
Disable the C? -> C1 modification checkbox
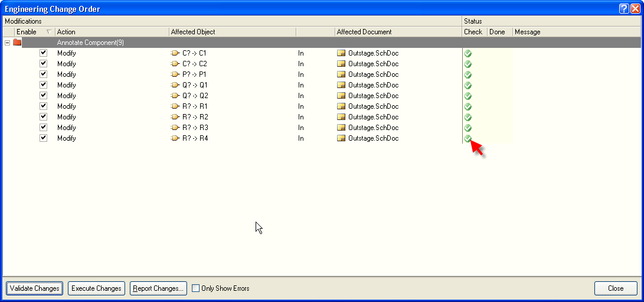[x=43, y=53]
